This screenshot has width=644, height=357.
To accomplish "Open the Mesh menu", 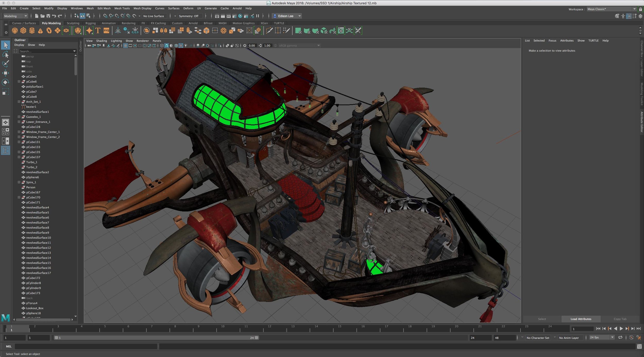I will [x=89, y=9].
